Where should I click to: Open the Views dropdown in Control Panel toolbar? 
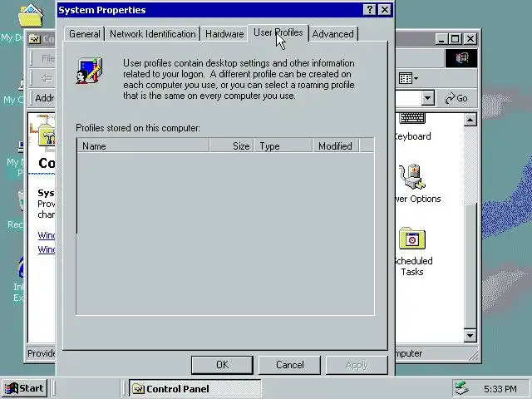click(408, 78)
